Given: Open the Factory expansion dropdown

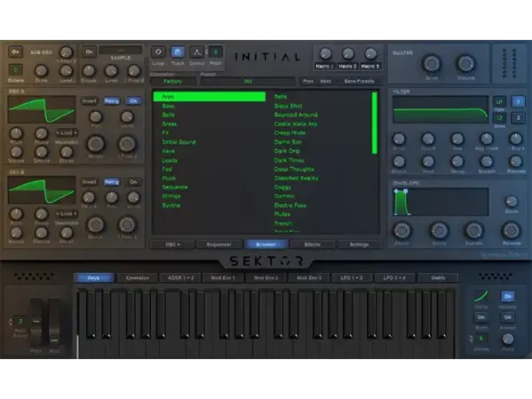Looking at the screenshot, I should (173, 82).
